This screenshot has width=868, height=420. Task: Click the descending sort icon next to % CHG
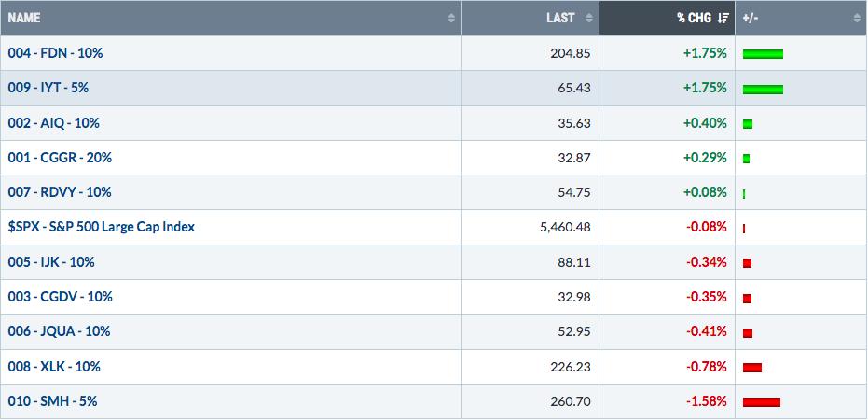pos(723,19)
